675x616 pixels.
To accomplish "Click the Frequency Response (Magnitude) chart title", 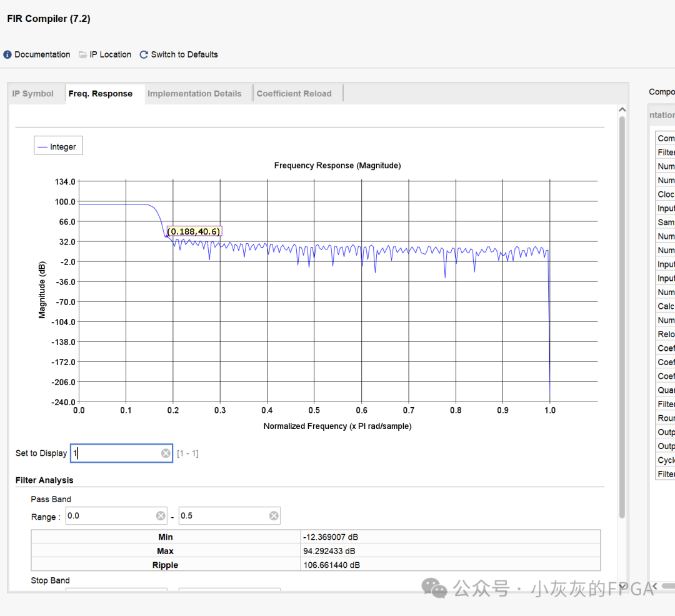I will click(337, 166).
